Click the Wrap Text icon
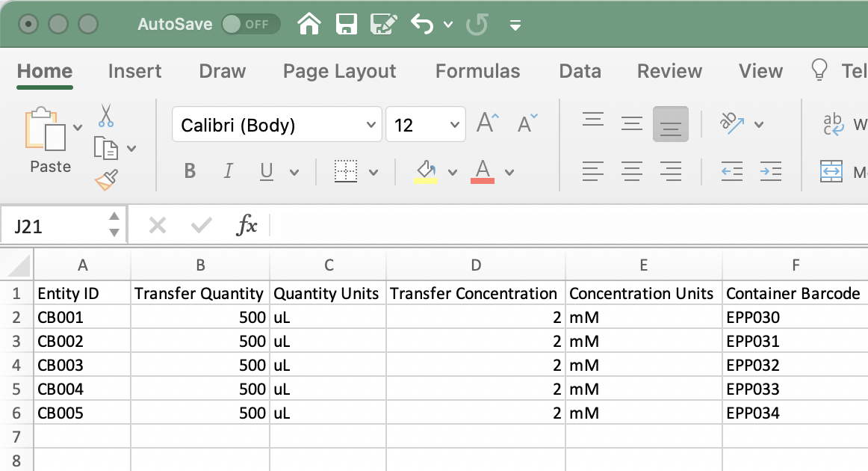This screenshot has height=471, width=868. tap(833, 124)
